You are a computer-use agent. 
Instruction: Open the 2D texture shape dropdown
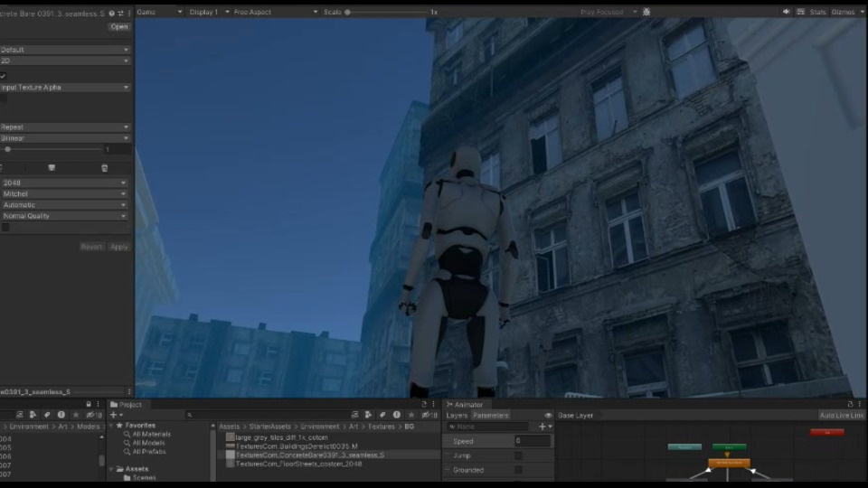point(65,61)
